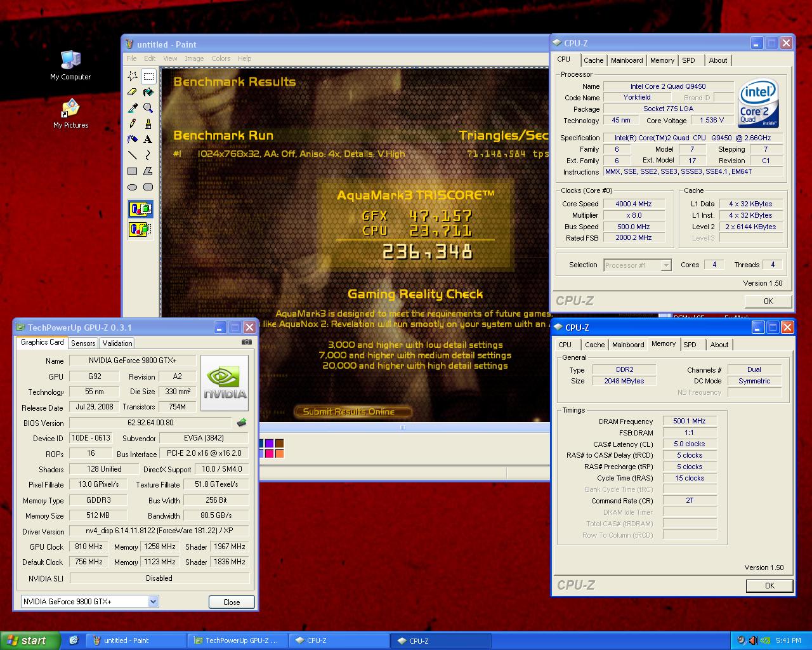Open the File menu in Paint
This screenshot has width=812, height=650.
coord(131,58)
